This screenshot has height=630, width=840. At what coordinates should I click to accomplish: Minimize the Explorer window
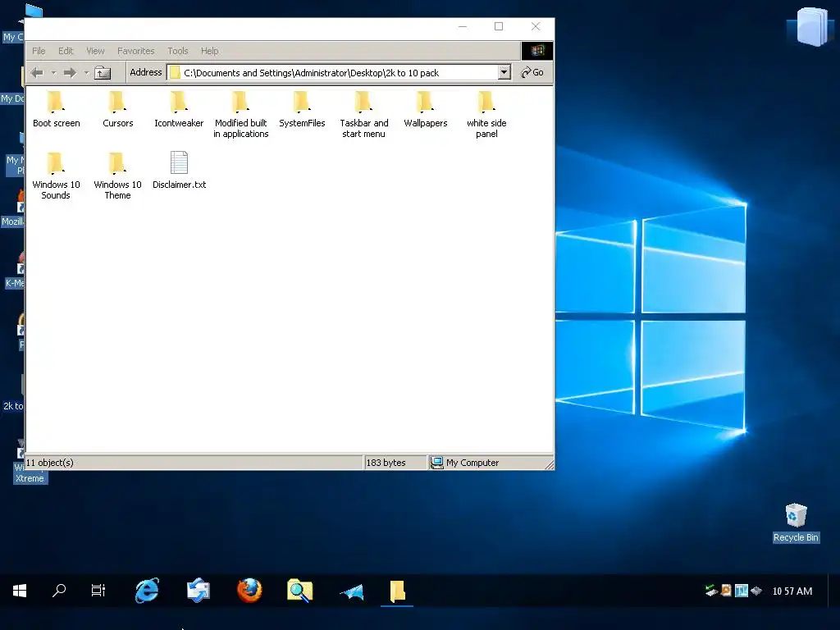463,26
